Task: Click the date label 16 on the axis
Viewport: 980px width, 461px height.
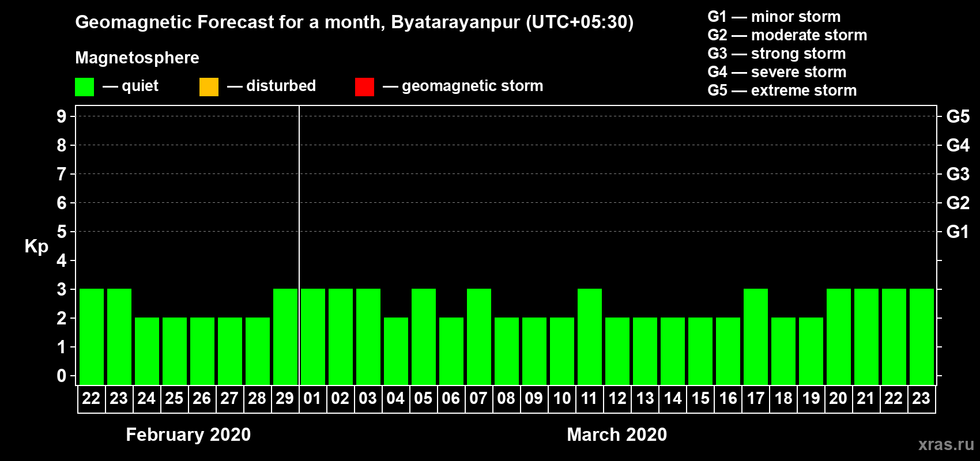Action: (x=728, y=398)
